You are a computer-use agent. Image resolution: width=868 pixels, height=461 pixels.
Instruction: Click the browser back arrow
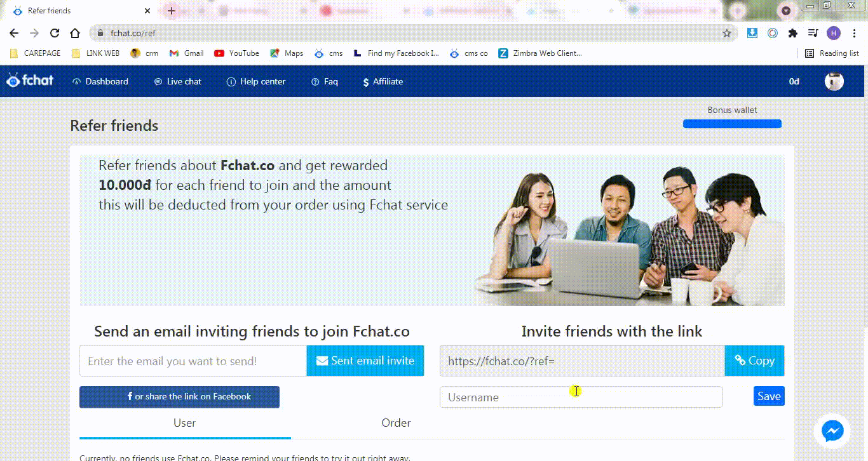14,33
